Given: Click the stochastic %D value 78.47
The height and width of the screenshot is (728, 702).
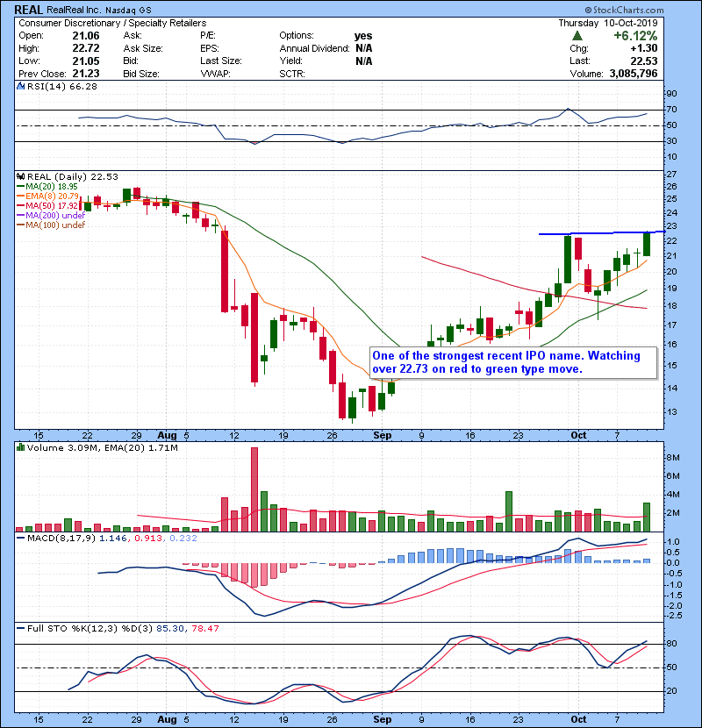Looking at the screenshot, I should [x=205, y=629].
